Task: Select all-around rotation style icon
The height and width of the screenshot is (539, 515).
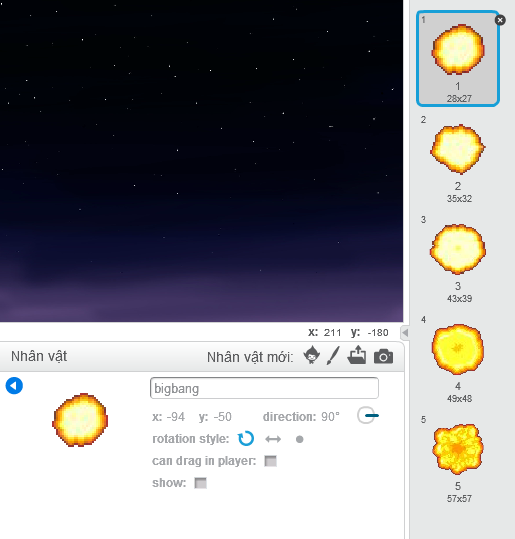Action: click(x=246, y=439)
